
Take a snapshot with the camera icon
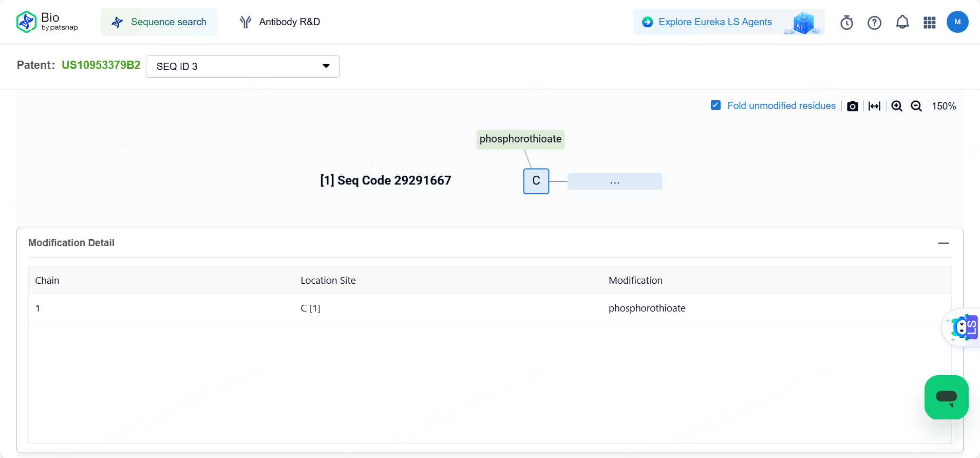tap(852, 106)
